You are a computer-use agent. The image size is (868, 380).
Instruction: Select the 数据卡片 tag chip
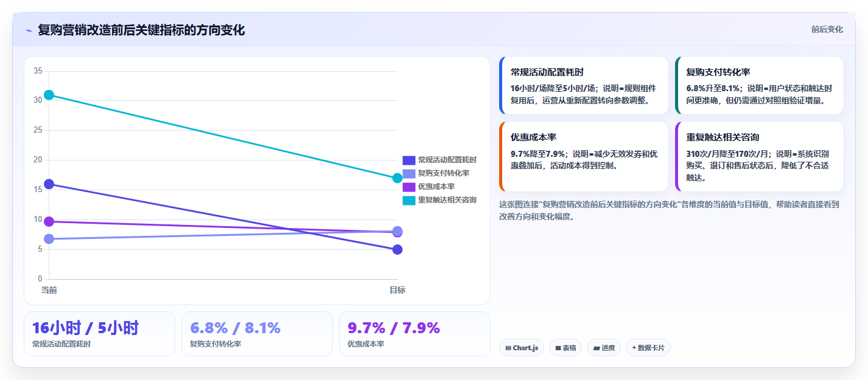pyautogui.click(x=648, y=348)
